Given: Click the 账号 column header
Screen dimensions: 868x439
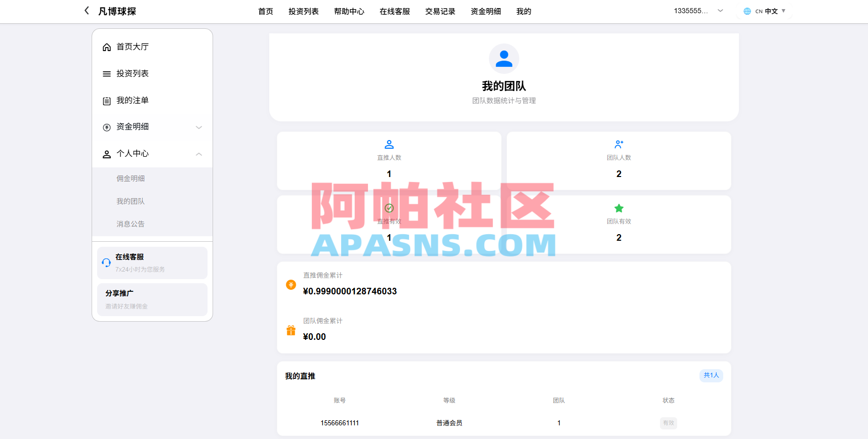Looking at the screenshot, I should (340, 401).
